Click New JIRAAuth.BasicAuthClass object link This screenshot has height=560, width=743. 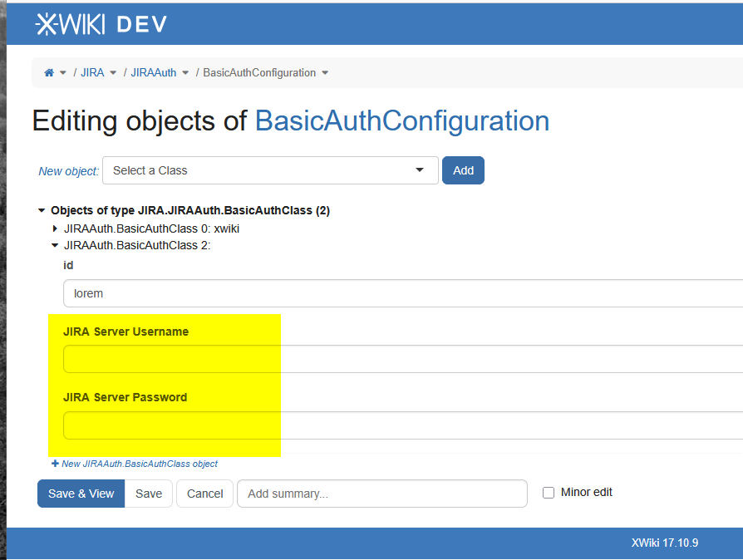135,464
